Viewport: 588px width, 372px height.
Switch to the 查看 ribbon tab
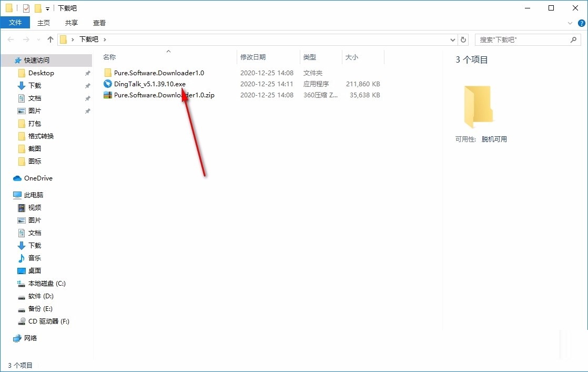point(99,23)
